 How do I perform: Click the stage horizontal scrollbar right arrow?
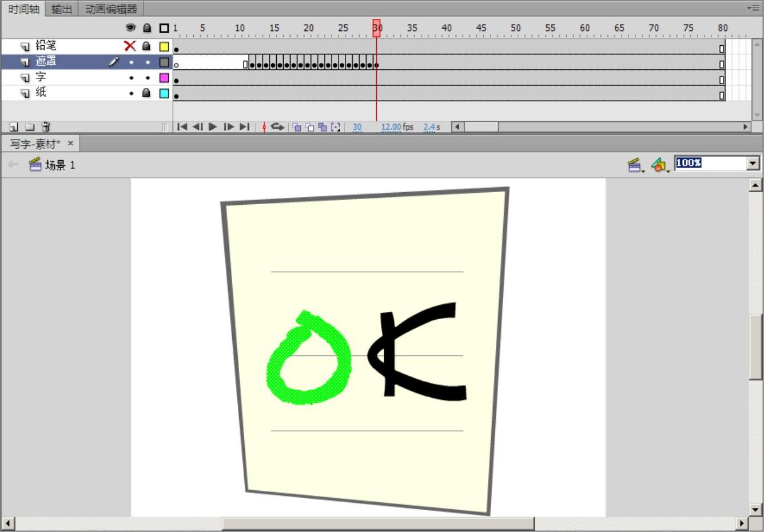pyautogui.click(x=742, y=523)
